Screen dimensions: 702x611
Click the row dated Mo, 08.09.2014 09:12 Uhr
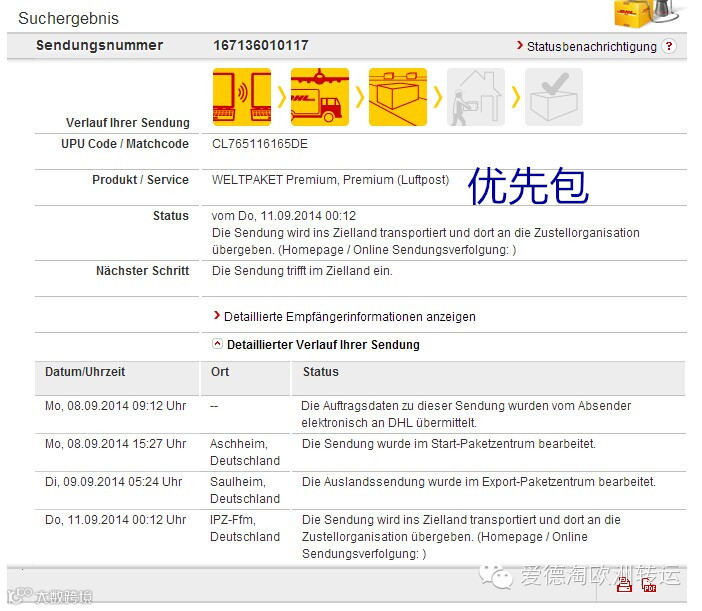pyautogui.click(x=360, y=414)
